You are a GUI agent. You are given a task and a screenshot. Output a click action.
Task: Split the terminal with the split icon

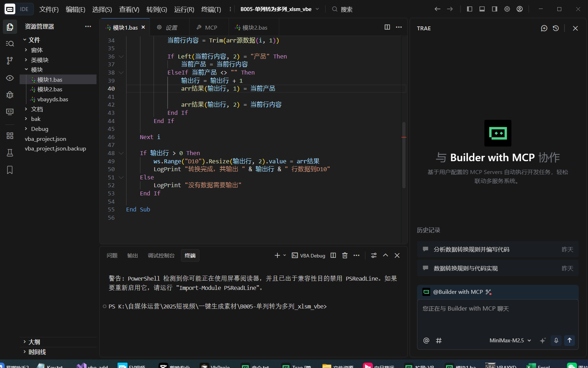[333, 255]
